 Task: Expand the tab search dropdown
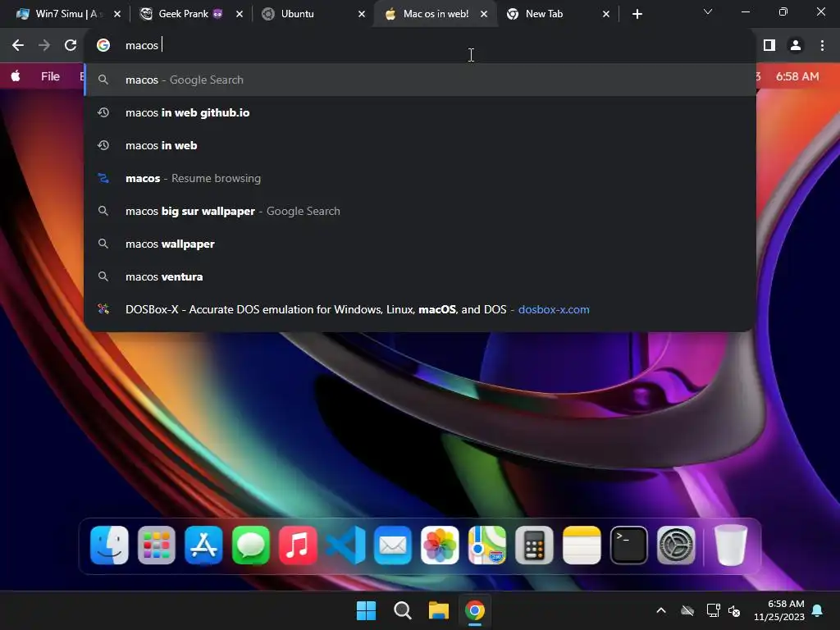pos(708,11)
